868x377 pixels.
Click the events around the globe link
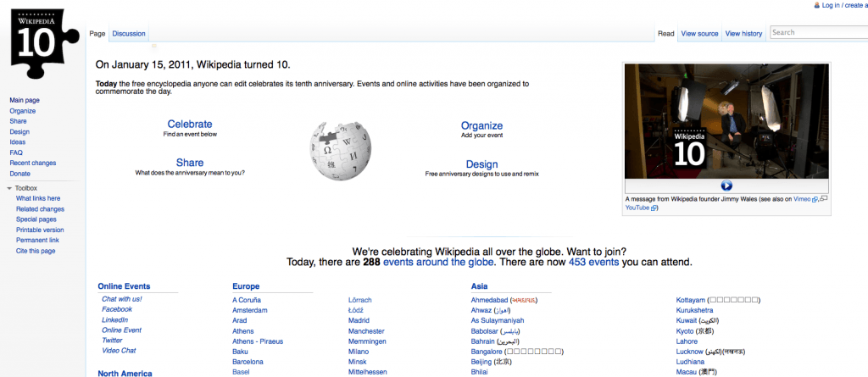tap(438, 262)
